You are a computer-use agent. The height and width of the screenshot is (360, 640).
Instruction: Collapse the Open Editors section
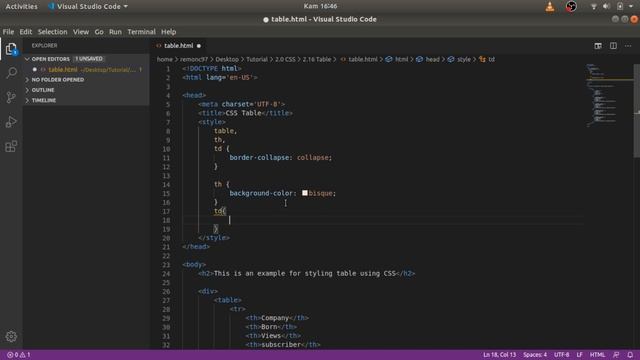[50, 59]
